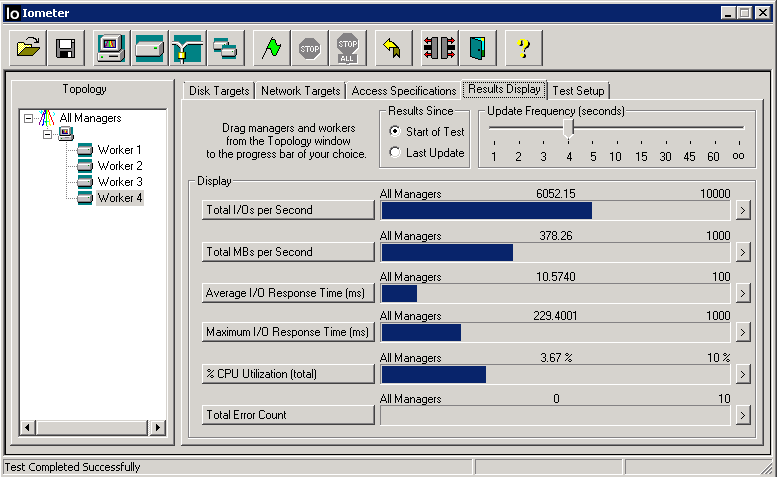The width and height of the screenshot is (777, 477).
Task: Click the empty Total Error Count bar
Action: tap(555, 416)
